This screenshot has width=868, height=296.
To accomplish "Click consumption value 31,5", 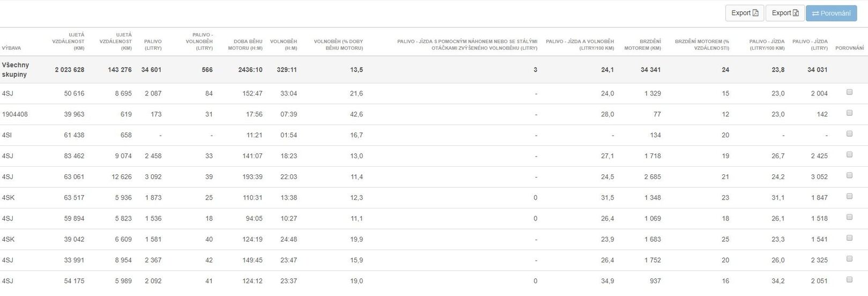I will (607, 198).
